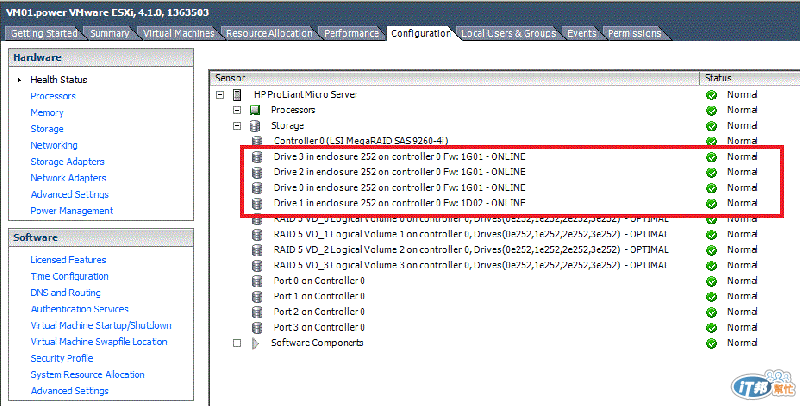This screenshot has height=406, width=800.
Task: Click the Drive 0 disk icon
Action: (x=257, y=188)
